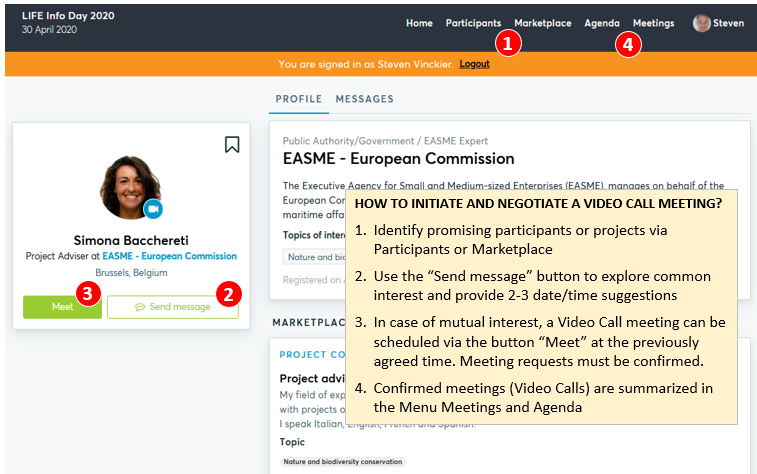
Task: Click the LIFE Info Day 2020 title
Action: pyautogui.click(x=68, y=15)
